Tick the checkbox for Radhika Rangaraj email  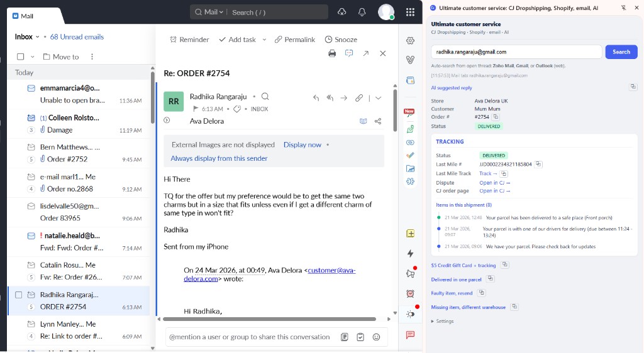coord(18,295)
